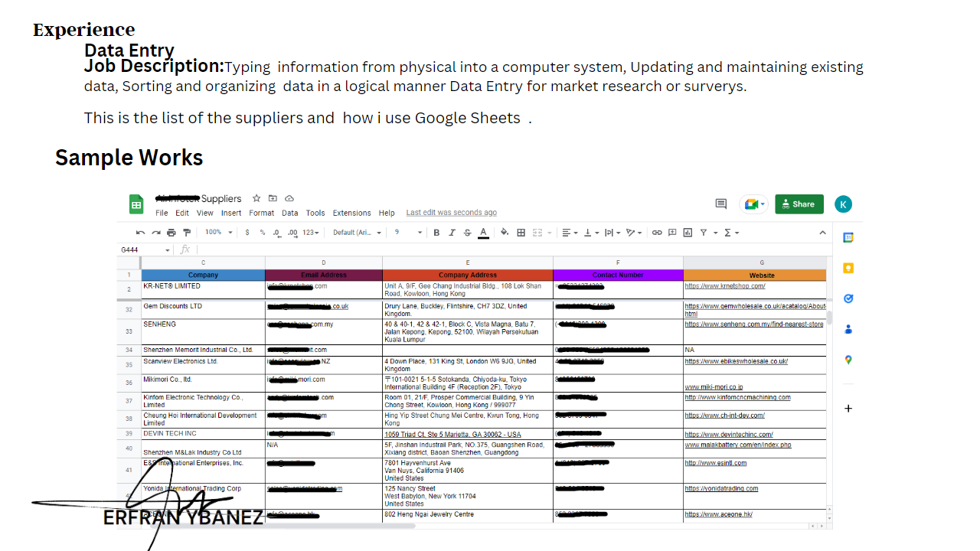Increase decimal places
Screen dimensions: 980x551
pos(292,233)
